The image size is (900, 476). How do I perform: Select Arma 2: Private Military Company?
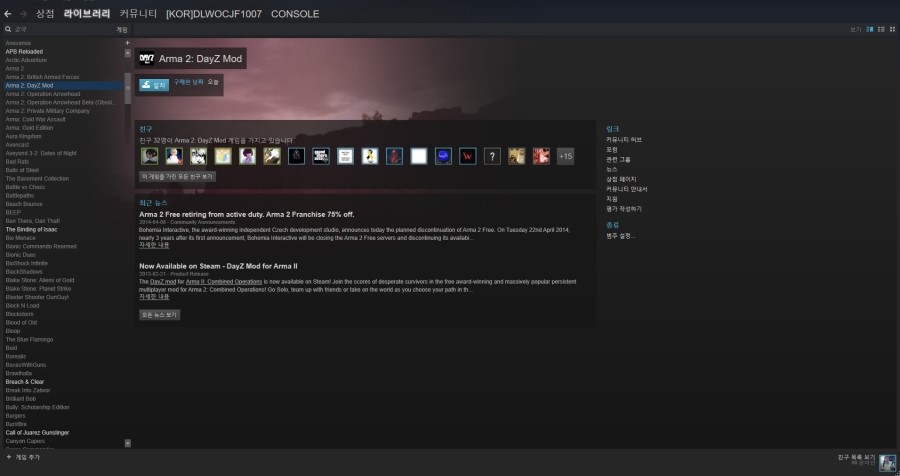[48, 111]
